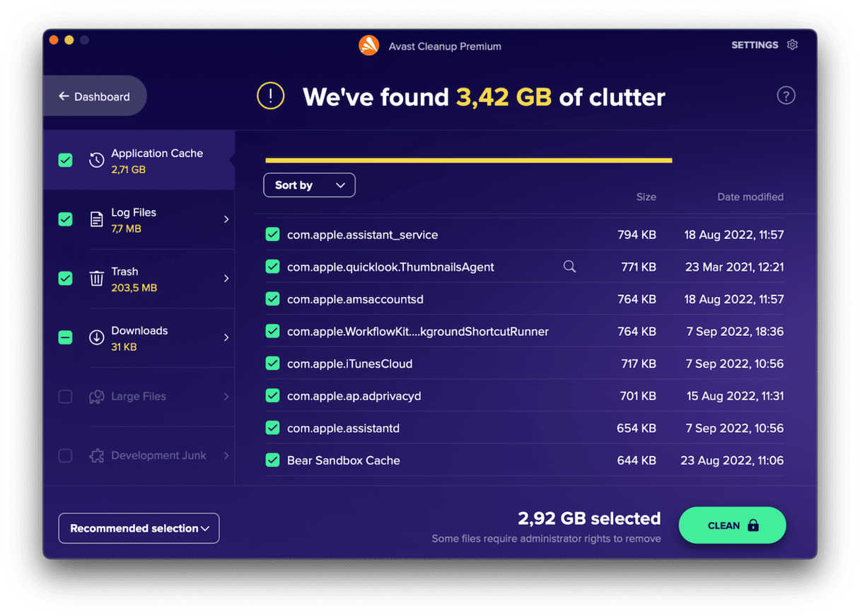Select Development Junk category
Screen dimensions: 860x616
pos(139,456)
